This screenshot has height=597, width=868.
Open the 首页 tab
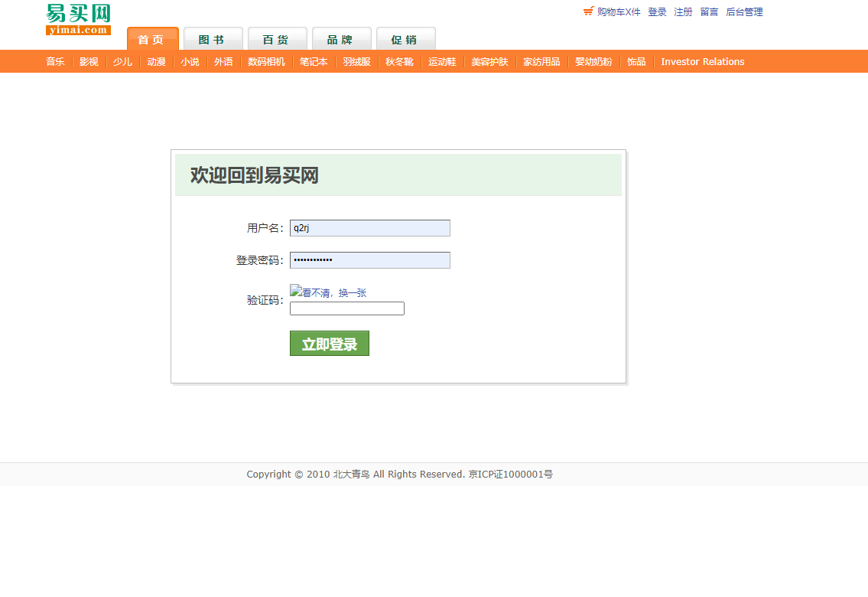tap(152, 39)
